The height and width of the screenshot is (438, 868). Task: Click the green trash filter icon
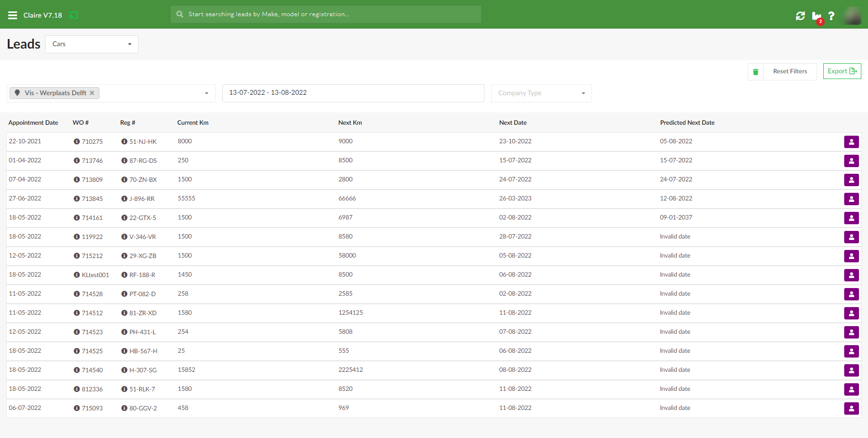click(756, 72)
